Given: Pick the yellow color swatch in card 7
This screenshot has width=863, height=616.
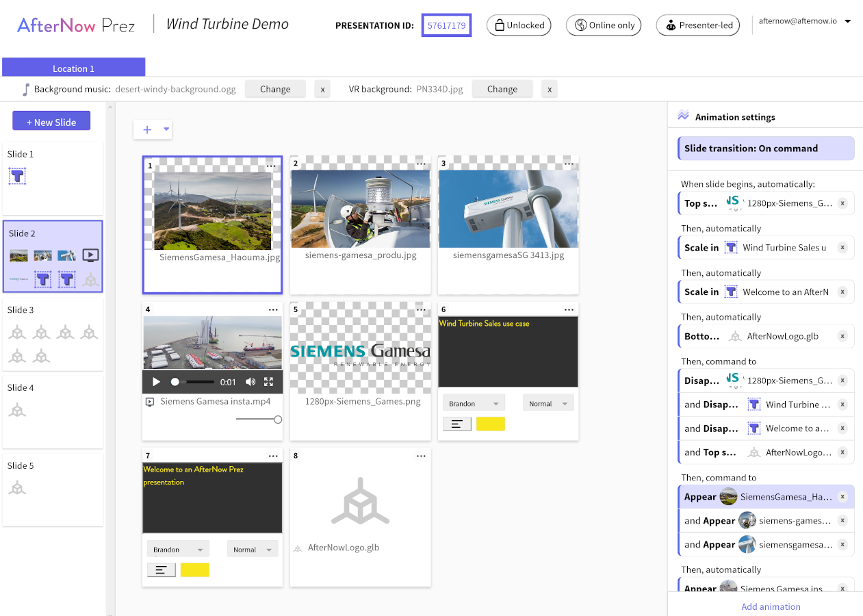Looking at the screenshot, I should click(x=195, y=569).
